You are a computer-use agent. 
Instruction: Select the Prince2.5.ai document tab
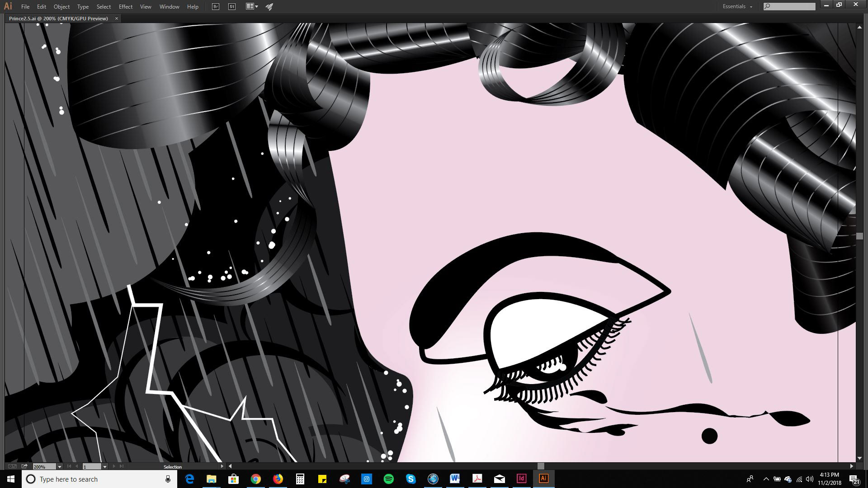[58, 19]
